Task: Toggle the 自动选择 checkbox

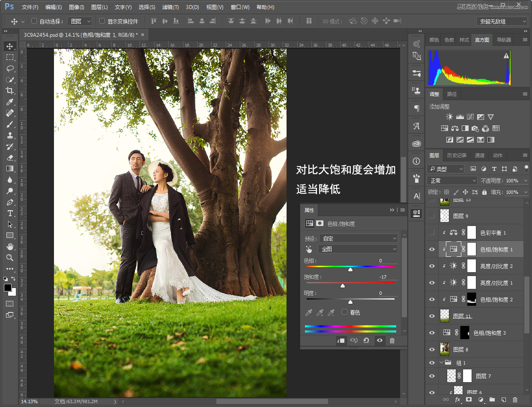Action: click(x=34, y=21)
